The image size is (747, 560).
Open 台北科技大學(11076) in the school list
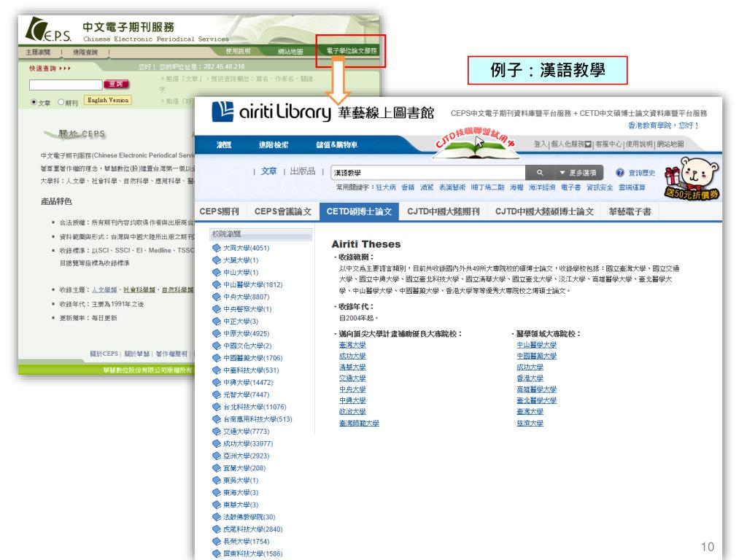[255, 407]
